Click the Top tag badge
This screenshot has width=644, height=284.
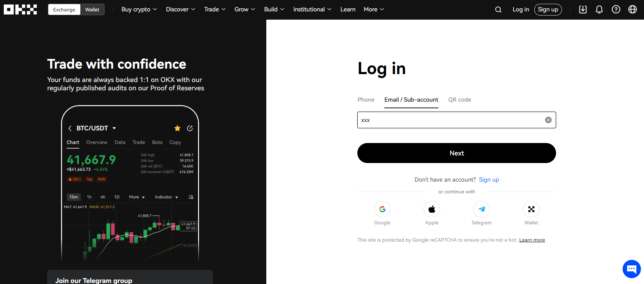point(89,179)
